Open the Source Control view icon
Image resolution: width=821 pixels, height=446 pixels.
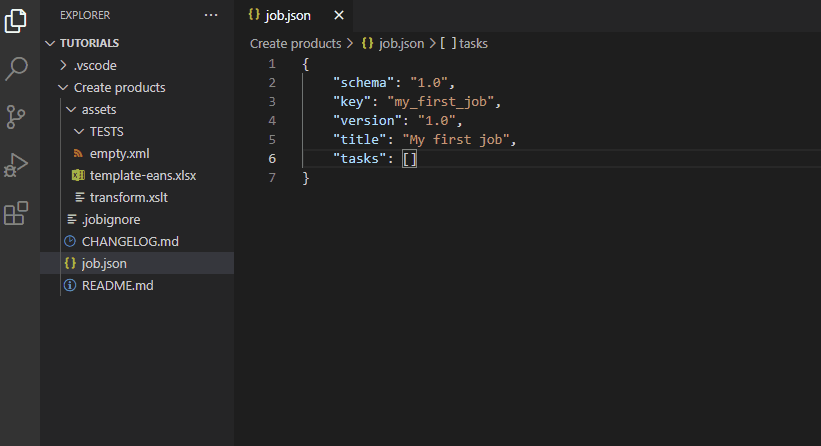click(x=16, y=117)
